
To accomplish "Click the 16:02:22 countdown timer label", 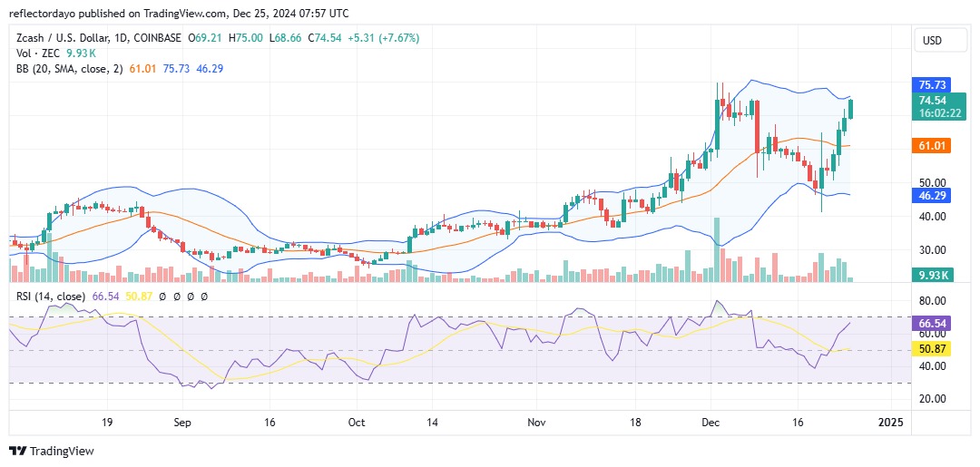I will point(940,113).
